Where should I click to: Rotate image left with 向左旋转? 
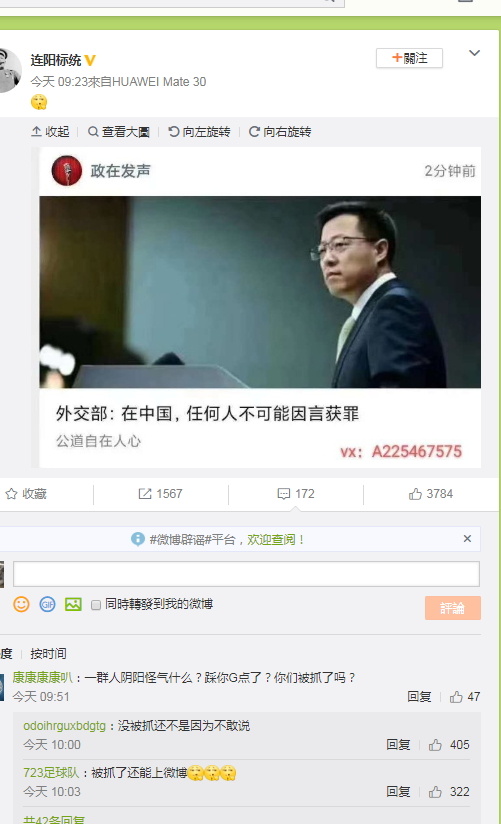tap(199, 131)
